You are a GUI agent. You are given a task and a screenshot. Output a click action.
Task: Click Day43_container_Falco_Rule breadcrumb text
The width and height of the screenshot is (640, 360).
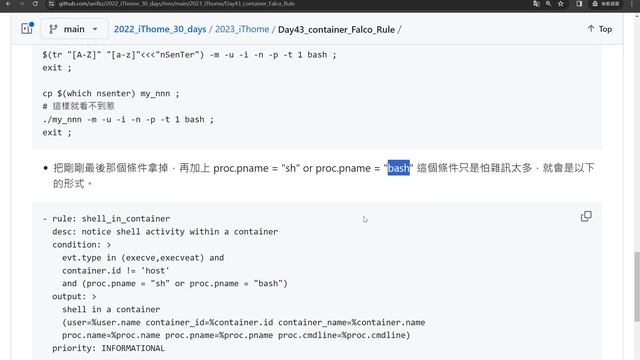[336, 30]
